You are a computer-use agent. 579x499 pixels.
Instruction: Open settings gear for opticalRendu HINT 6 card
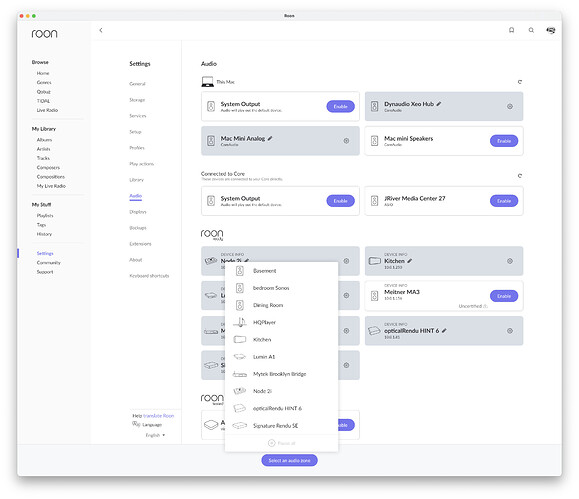pos(510,331)
